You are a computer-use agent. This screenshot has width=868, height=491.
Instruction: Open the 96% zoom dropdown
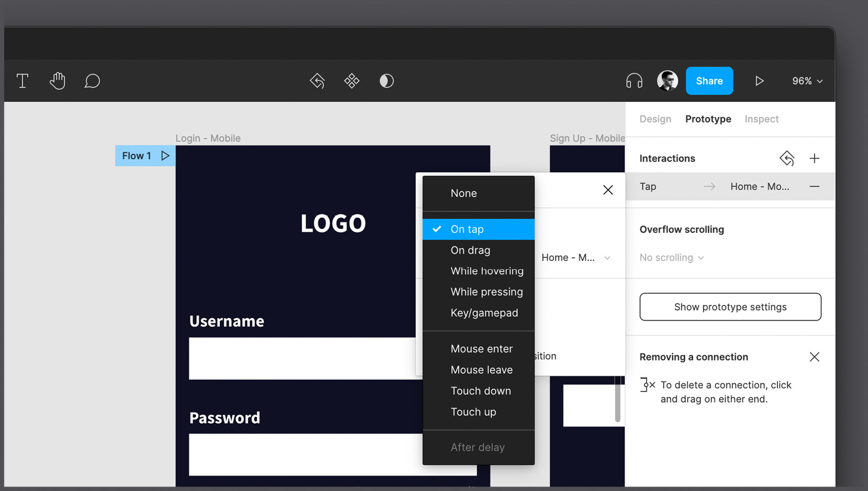tap(806, 80)
